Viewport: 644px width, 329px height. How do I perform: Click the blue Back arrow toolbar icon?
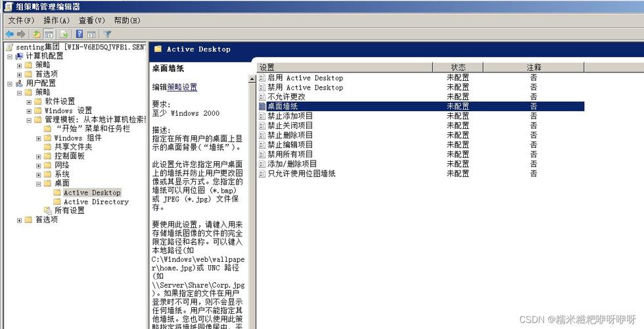click(9, 34)
